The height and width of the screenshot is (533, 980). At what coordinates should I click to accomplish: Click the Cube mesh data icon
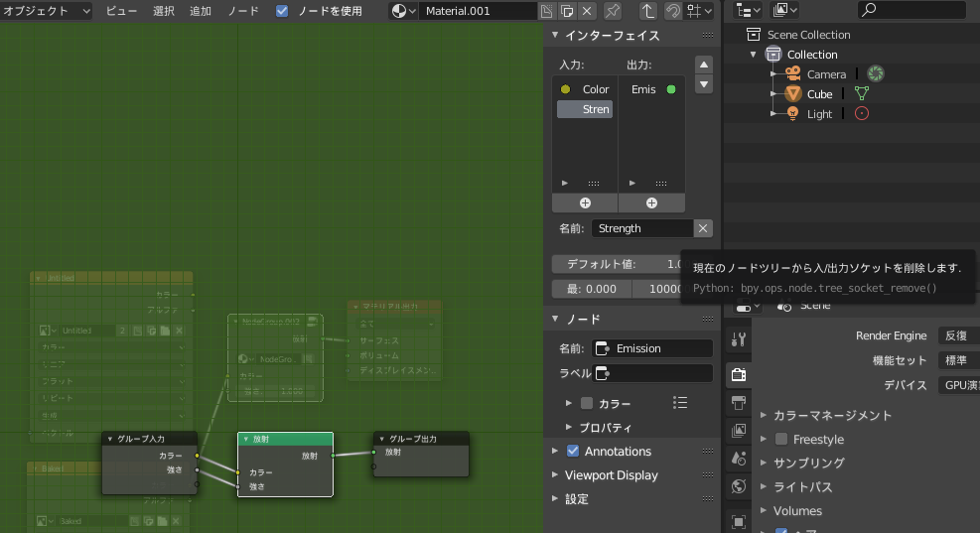pyautogui.click(x=862, y=93)
